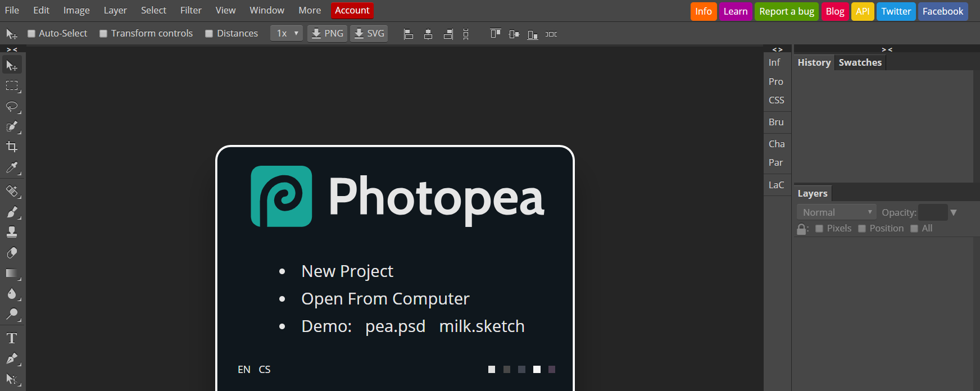Select the Brush tool
The height and width of the screenshot is (391, 980).
pos(12,212)
